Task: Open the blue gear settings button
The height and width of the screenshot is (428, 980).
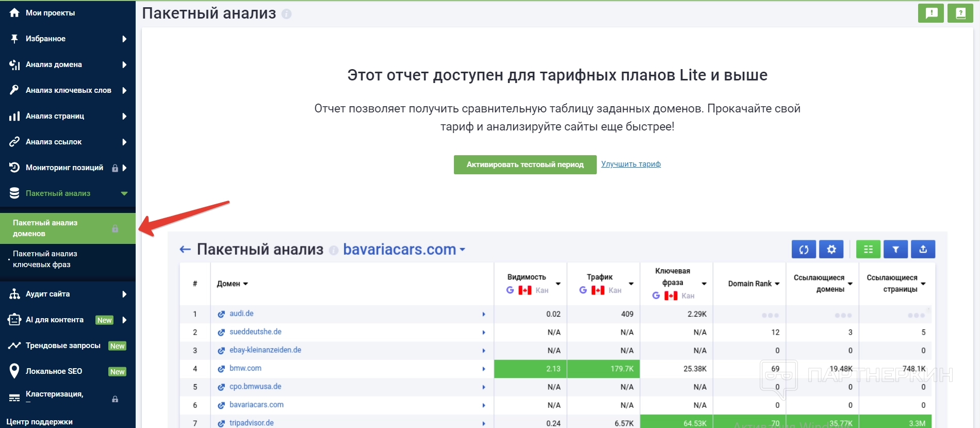Action: coord(831,250)
